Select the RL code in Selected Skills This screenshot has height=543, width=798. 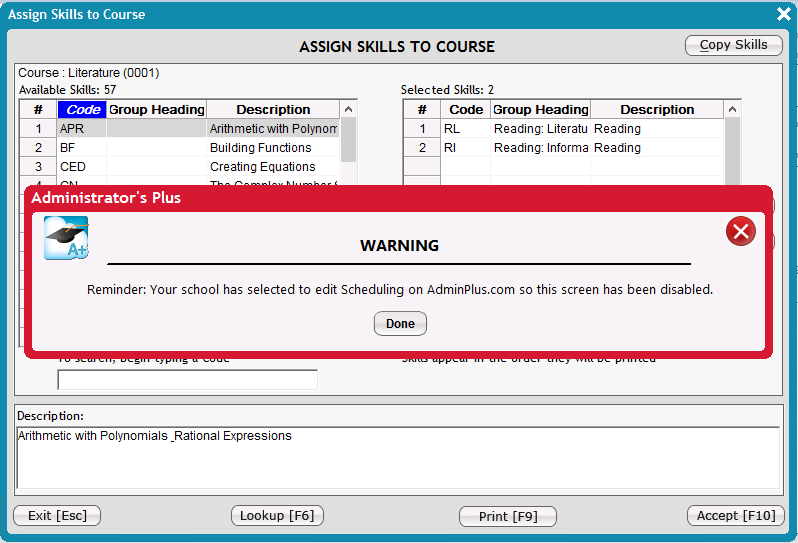466,129
